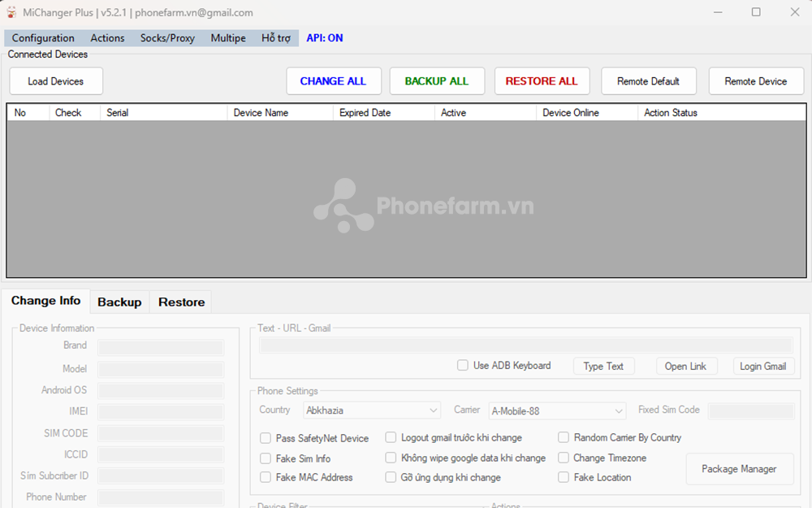Click the Action Status column header
This screenshot has width=812, height=508.
tap(722, 112)
